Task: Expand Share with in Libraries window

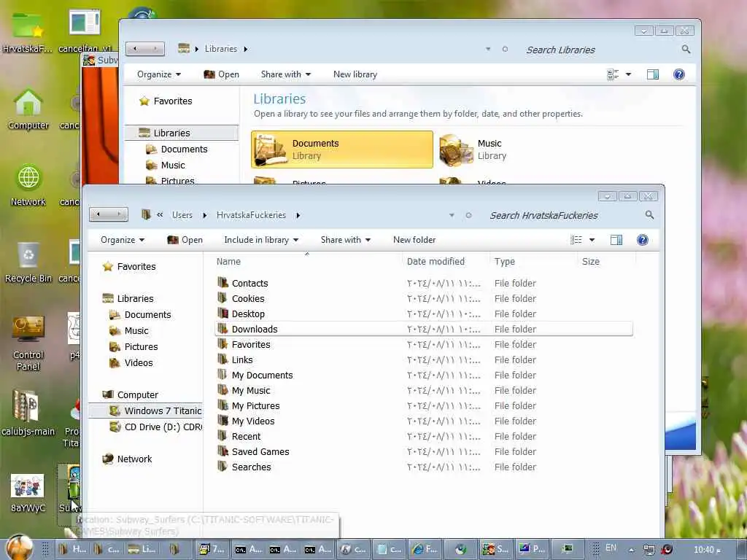Action: pos(286,74)
